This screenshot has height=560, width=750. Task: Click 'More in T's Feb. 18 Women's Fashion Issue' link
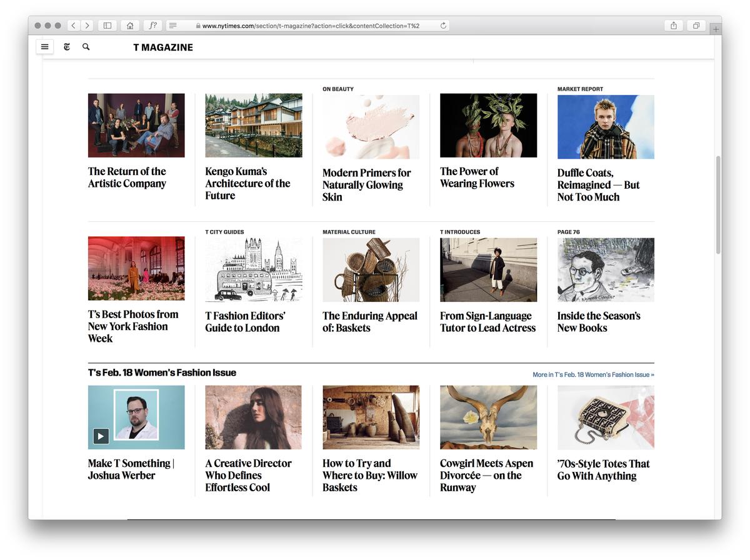coord(593,375)
